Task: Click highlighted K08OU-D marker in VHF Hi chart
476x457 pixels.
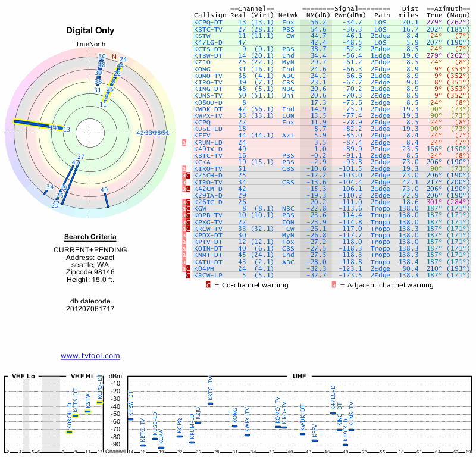Action: (69, 431)
